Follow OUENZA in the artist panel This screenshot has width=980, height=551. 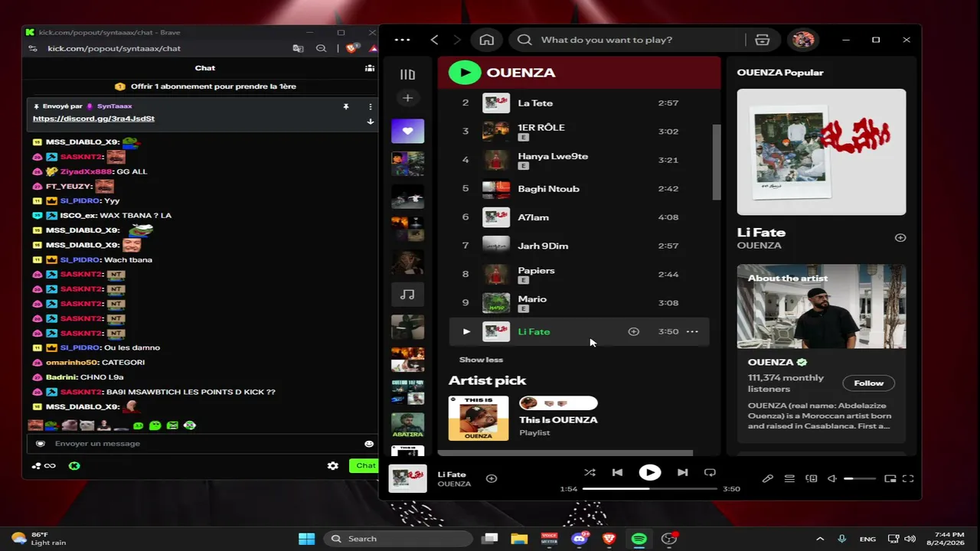pyautogui.click(x=868, y=383)
